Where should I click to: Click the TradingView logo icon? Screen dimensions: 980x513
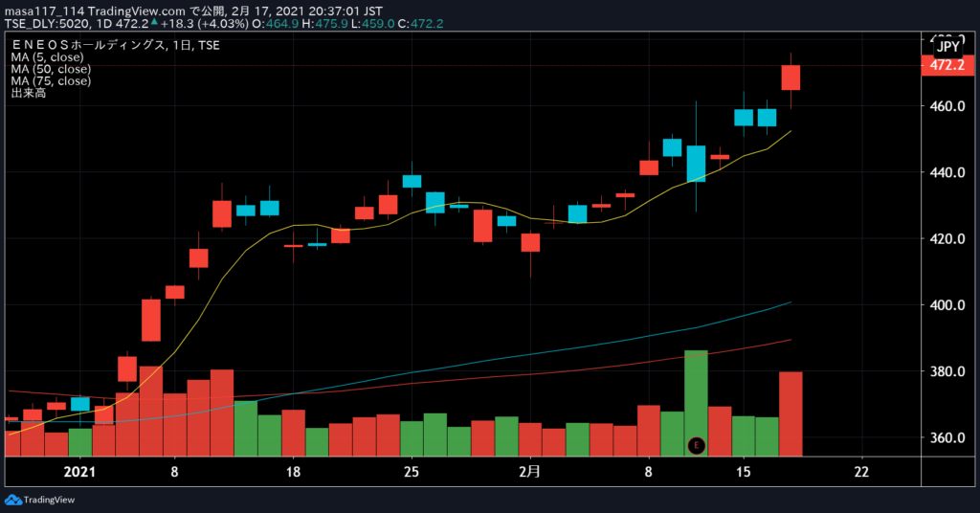12,500
